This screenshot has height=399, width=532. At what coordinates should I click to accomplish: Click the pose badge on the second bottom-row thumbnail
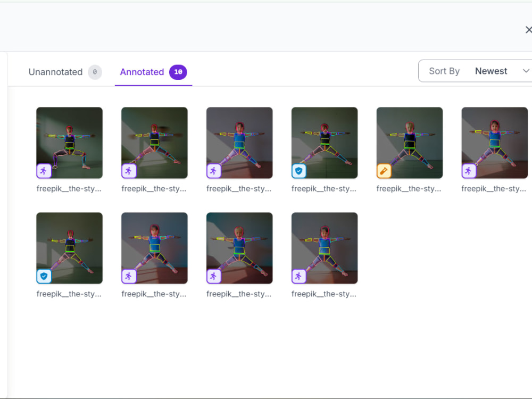(129, 276)
